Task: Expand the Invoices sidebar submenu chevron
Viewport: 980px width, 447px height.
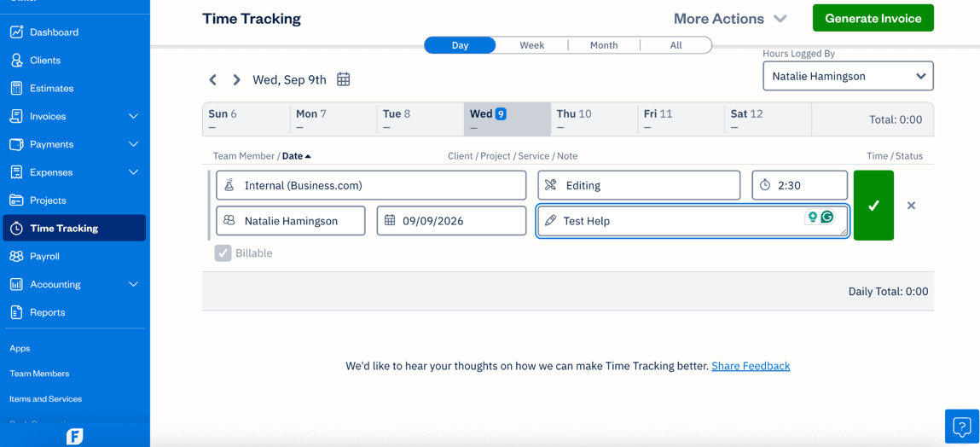Action: click(x=133, y=116)
